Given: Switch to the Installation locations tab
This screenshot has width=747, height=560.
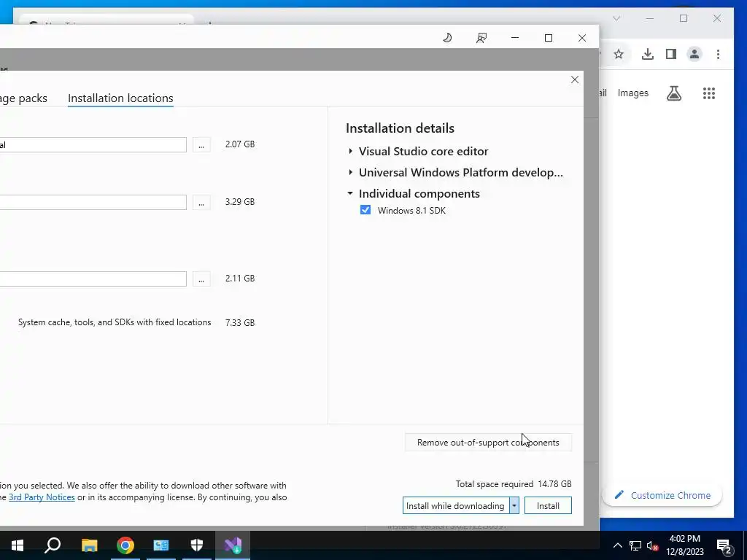Looking at the screenshot, I should (120, 98).
